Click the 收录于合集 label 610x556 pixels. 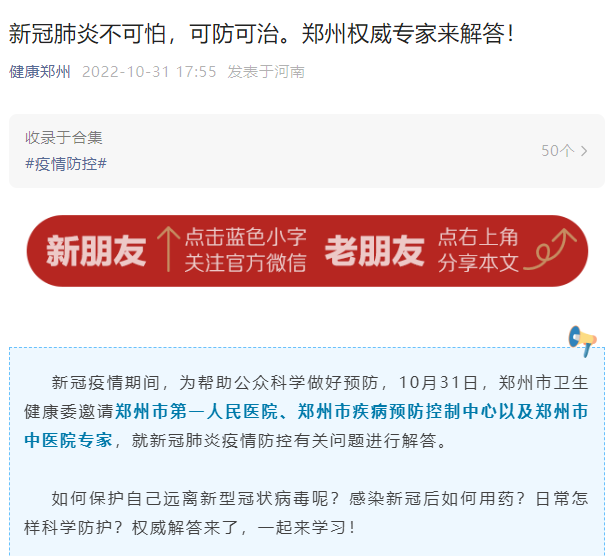[64, 138]
